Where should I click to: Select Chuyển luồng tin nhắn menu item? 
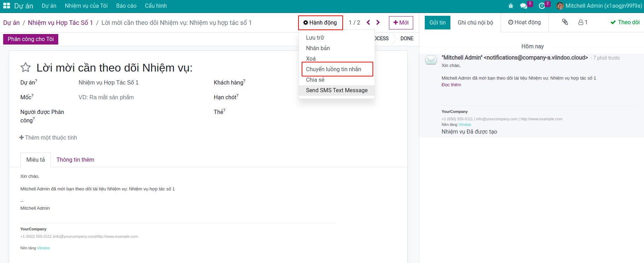tap(337, 69)
